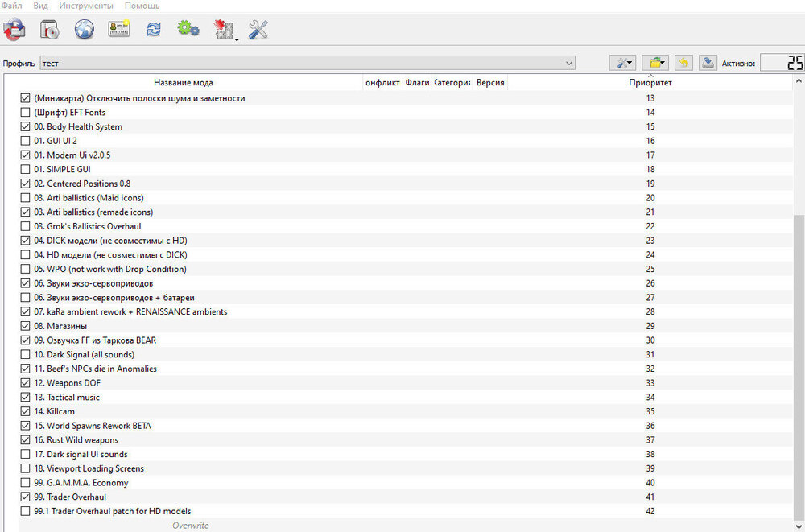Viewport: 805px width, 532px height.
Task: Click the Активно counter display showing 25
Action: (782, 63)
